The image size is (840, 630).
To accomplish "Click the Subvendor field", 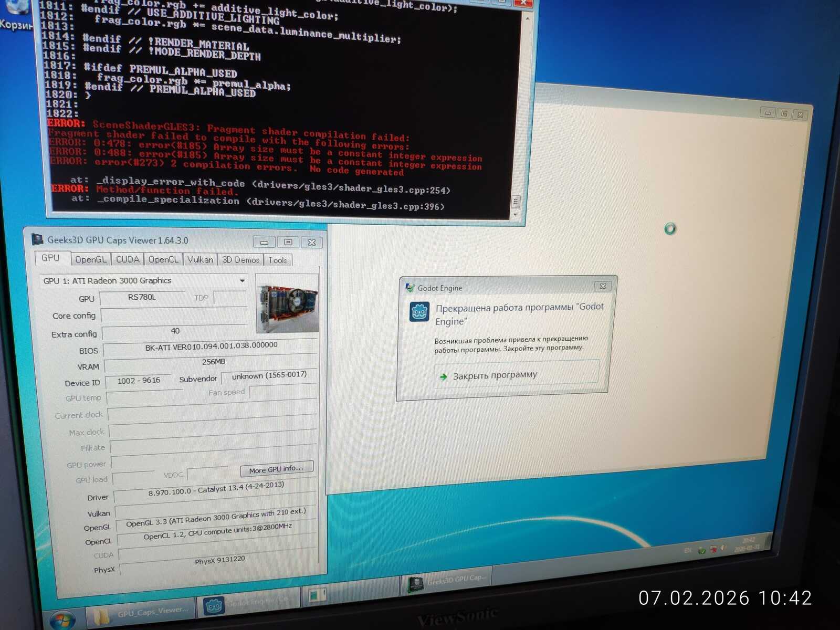I will click(x=269, y=376).
